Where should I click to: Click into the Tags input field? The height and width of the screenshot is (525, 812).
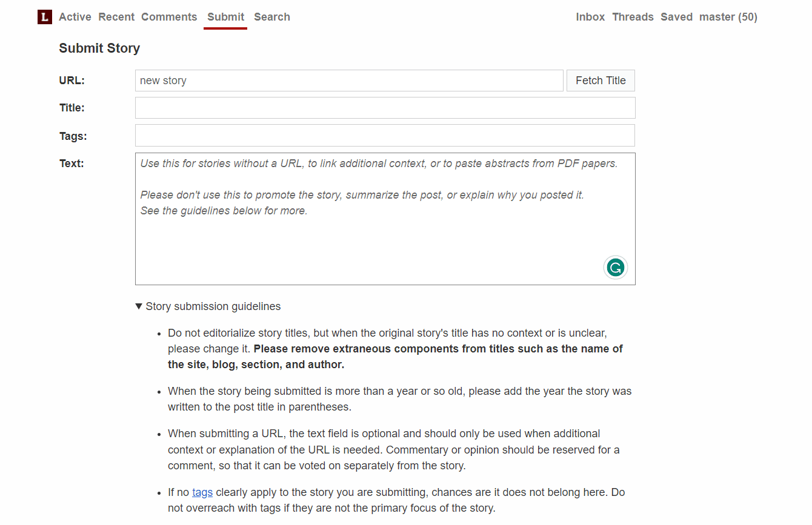[x=385, y=136]
